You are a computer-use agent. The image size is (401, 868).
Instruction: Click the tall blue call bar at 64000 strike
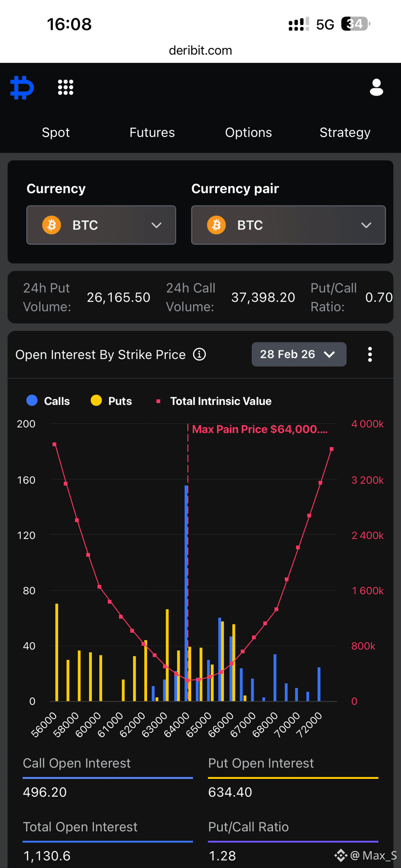point(186,593)
